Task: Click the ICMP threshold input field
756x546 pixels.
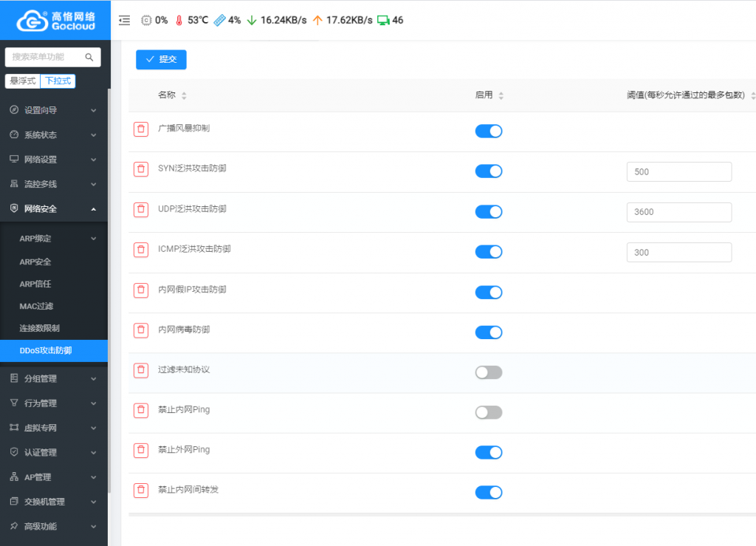Action: 678,253
